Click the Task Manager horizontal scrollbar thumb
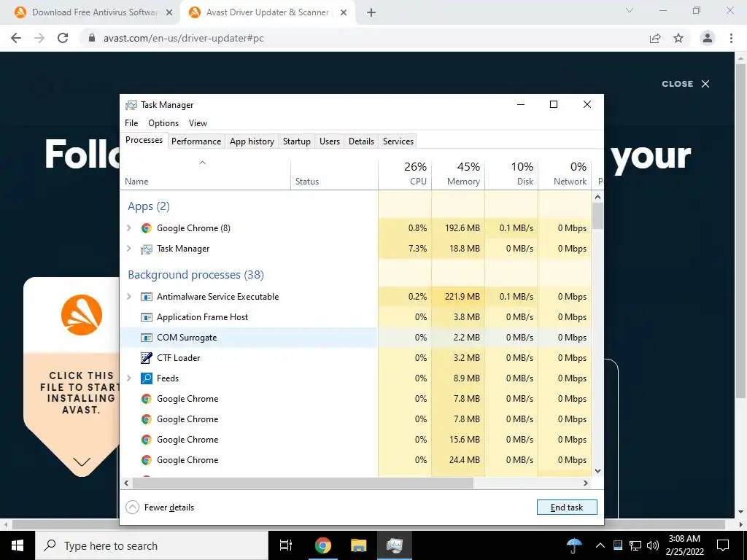747x560 pixels. (303, 483)
